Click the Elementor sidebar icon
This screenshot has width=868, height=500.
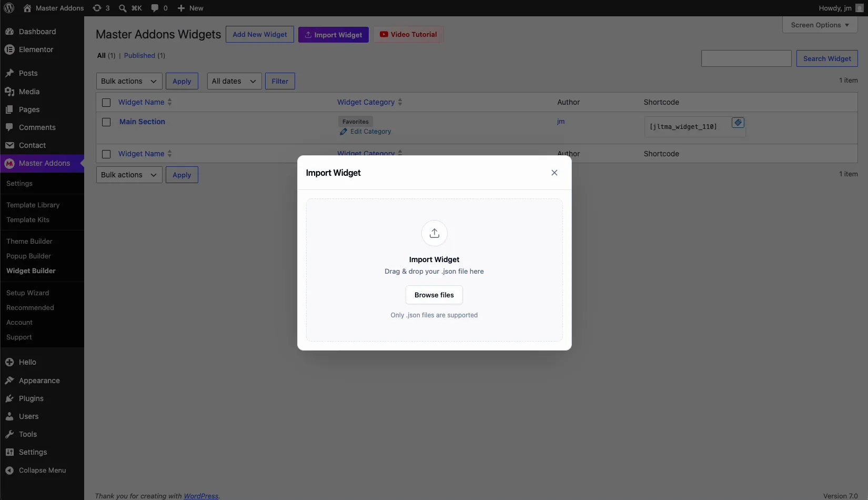coord(9,49)
